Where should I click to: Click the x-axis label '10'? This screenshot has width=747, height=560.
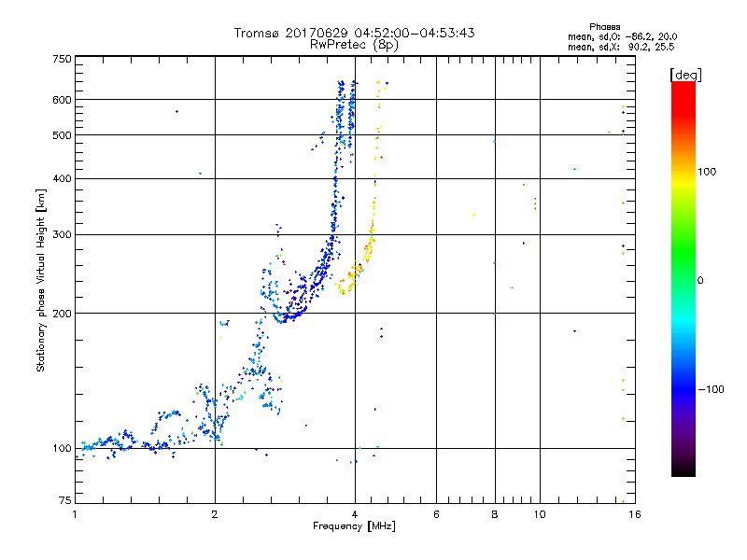(x=540, y=514)
